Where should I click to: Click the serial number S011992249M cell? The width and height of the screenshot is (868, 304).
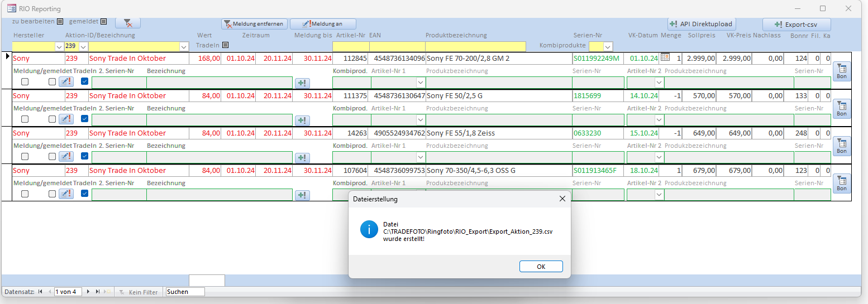pyautogui.click(x=598, y=58)
